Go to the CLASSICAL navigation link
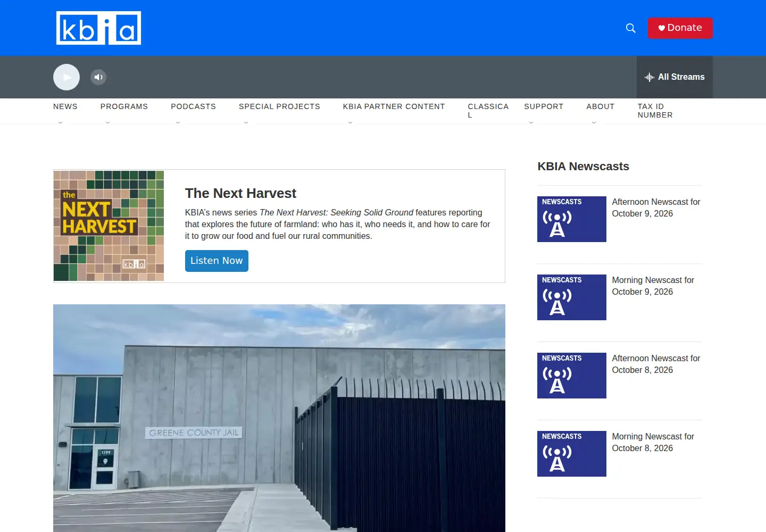766x532 pixels. pyautogui.click(x=488, y=111)
